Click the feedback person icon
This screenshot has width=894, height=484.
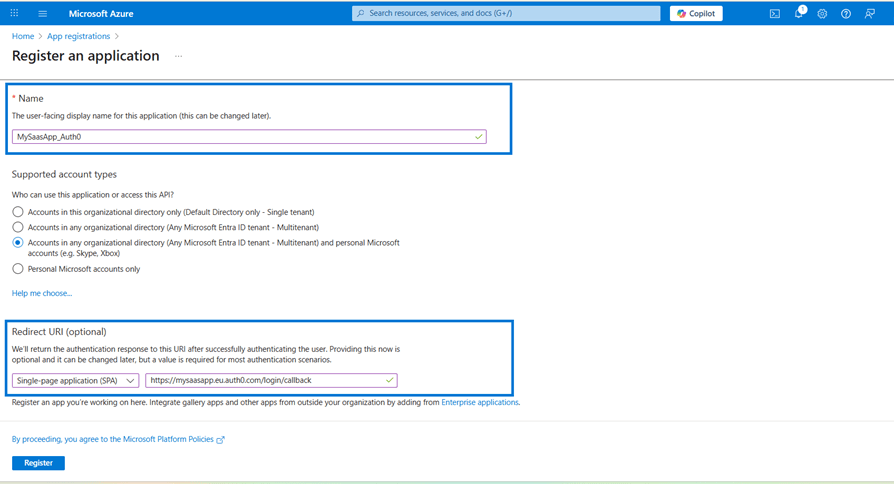tap(870, 14)
